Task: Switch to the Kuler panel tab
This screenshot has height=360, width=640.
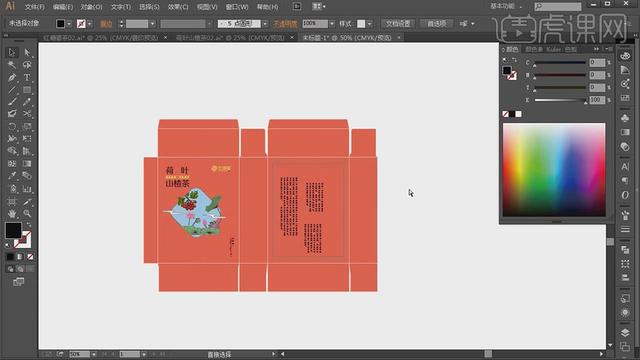Action: coord(553,49)
